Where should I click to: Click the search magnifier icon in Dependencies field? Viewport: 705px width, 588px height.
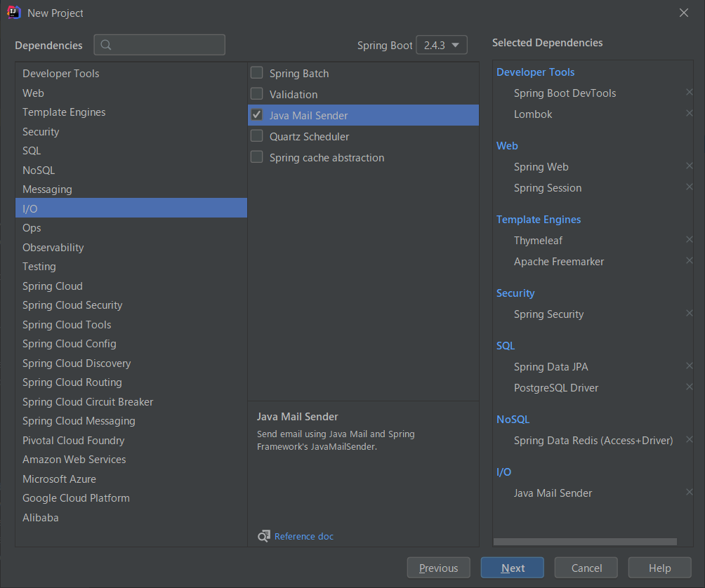106,46
